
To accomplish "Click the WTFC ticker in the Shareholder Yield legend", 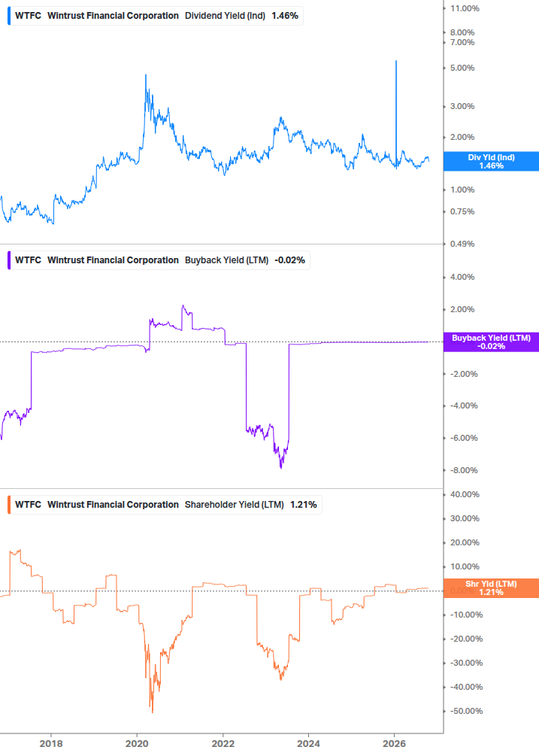I will pyautogui.click(x=28, y=505).
